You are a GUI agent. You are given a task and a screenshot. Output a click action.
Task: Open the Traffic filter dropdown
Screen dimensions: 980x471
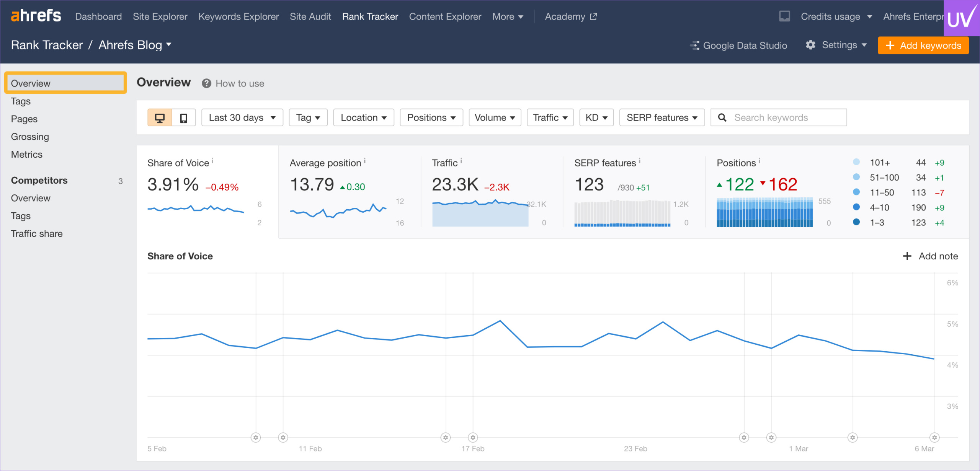[x=550, y=117]
